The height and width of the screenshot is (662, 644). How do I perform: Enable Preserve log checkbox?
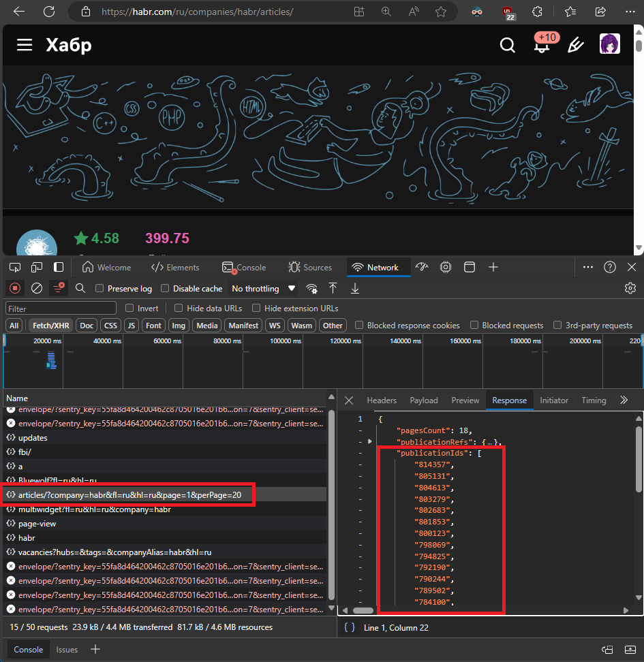99,288
